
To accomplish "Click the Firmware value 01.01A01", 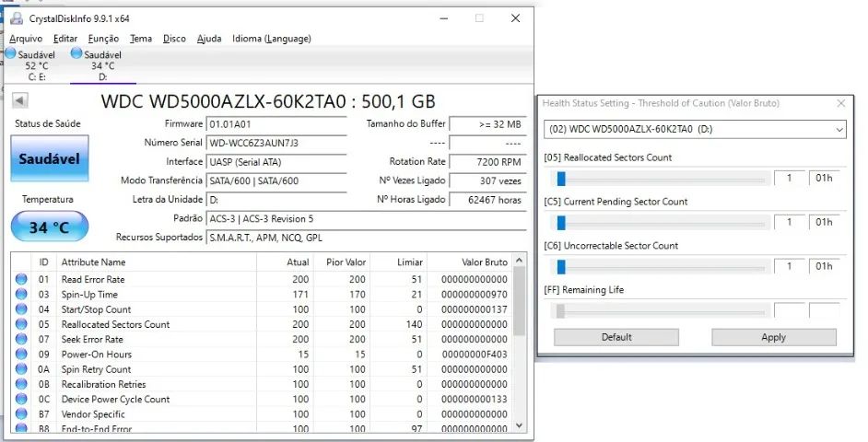I will [276, 124].
